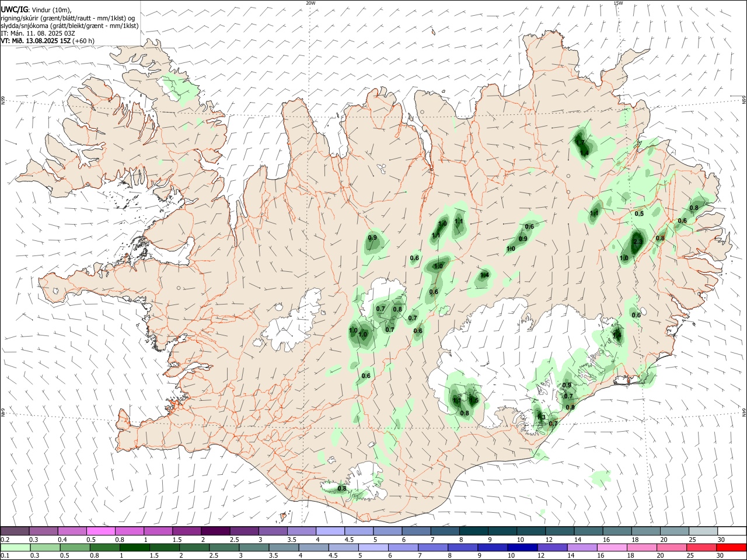Screen dimensions: 747x560
Task: Pick the lavender swatch labeled 14 in lower legend
Action: point(582,548)
